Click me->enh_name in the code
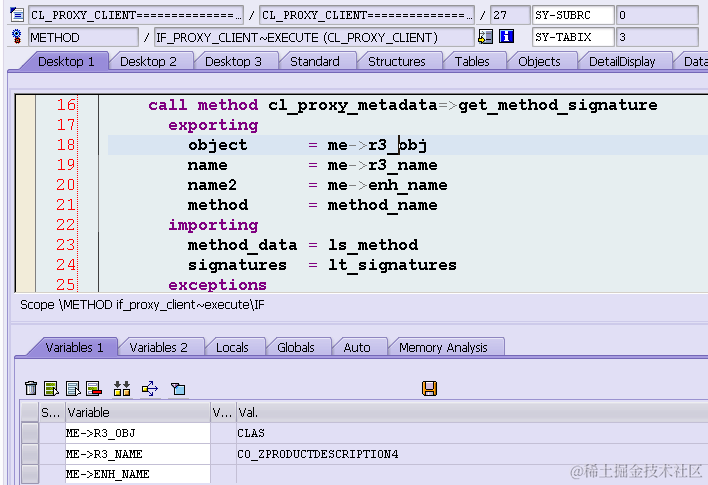The image size is (708, 485). pyautogui.click(x=387, y=185)
